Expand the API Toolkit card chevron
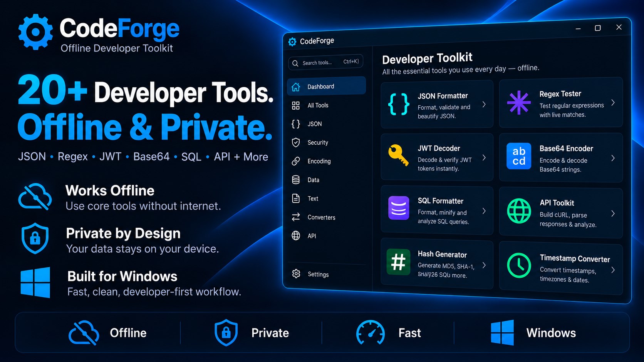The width and height of the screenshot is (644, 362). [x=613, y=214]
